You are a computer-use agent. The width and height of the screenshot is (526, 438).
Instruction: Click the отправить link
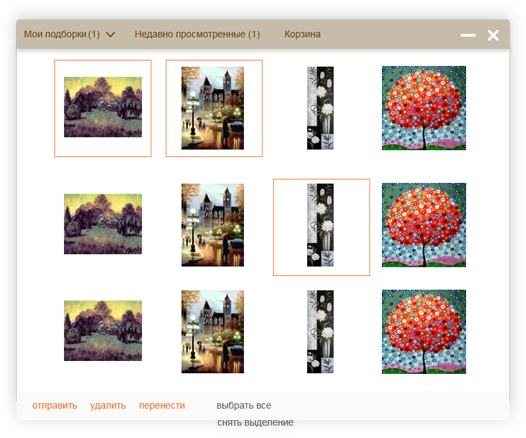pos(55,405)
